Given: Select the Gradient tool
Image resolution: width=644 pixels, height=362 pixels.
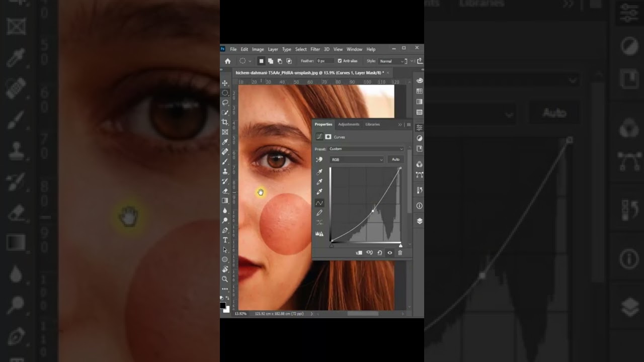Looking at the screenshot, I should 225,201.
